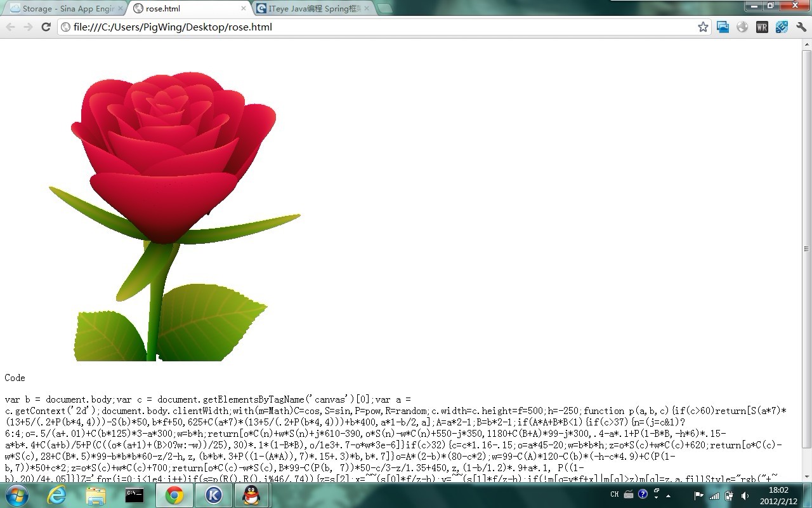
Task: Bookmark this page with the star icon
Action: pyautogui.click(x=703, y=27)
